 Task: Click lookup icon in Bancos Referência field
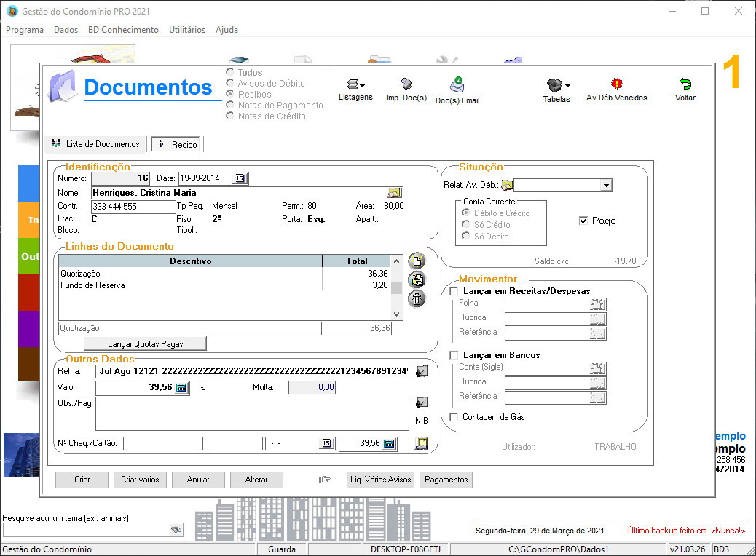tap(598, 397)
